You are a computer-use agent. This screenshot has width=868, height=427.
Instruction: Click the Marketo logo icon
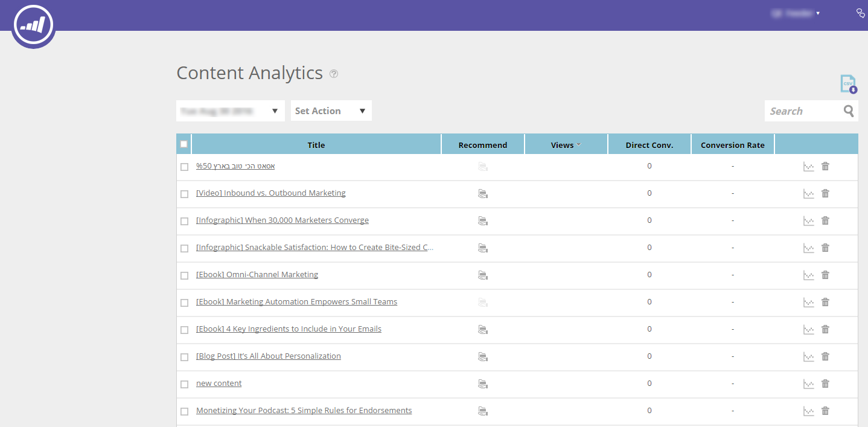(x=33, y=25)
